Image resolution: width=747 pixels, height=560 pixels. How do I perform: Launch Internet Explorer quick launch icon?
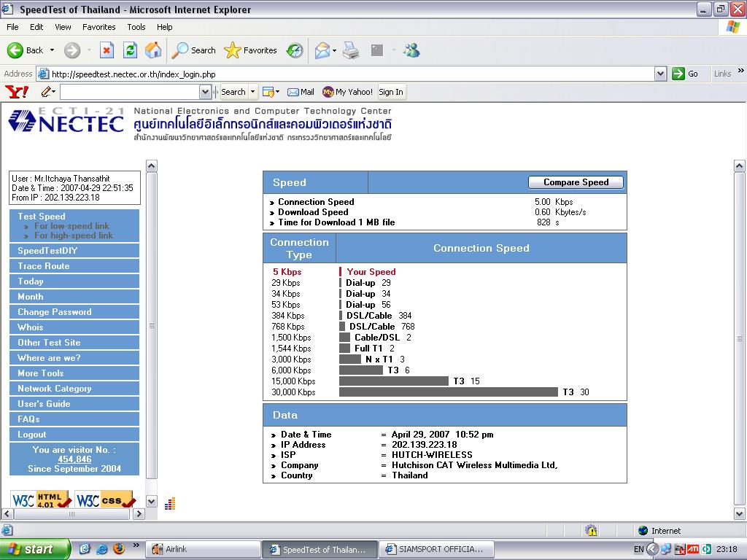tap(102, 549)
